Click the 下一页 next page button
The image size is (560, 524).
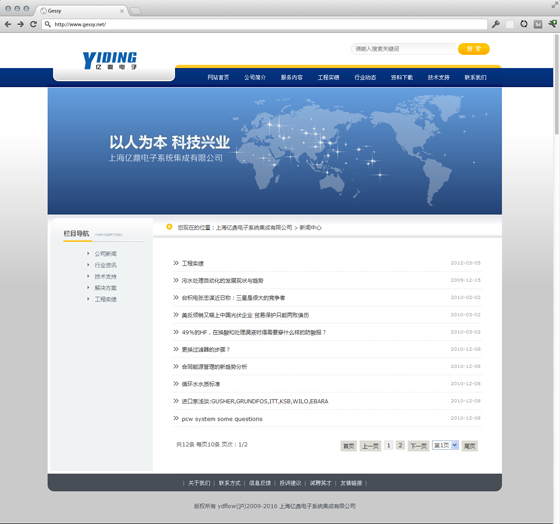418,446
